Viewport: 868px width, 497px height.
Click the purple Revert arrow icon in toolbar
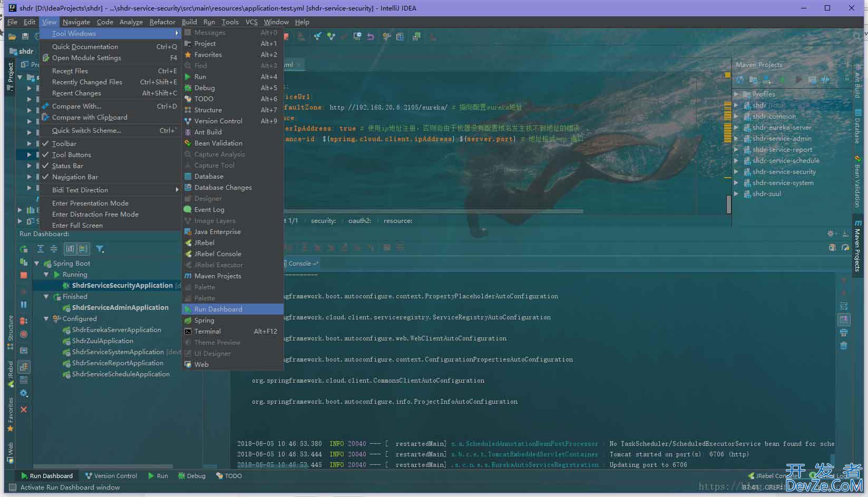(370, 36)
